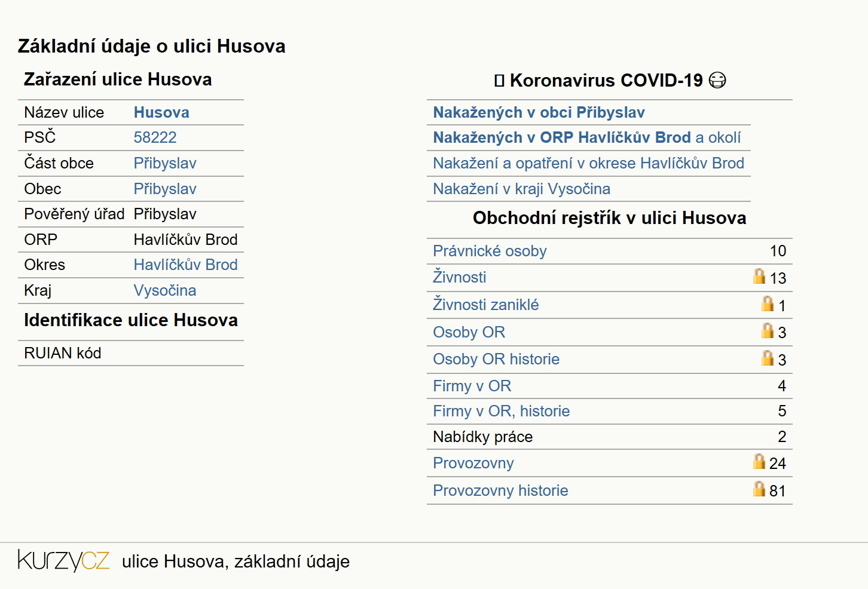
Task: Open Nakažení a opatření v okrese link
Action: pos(589,163)
